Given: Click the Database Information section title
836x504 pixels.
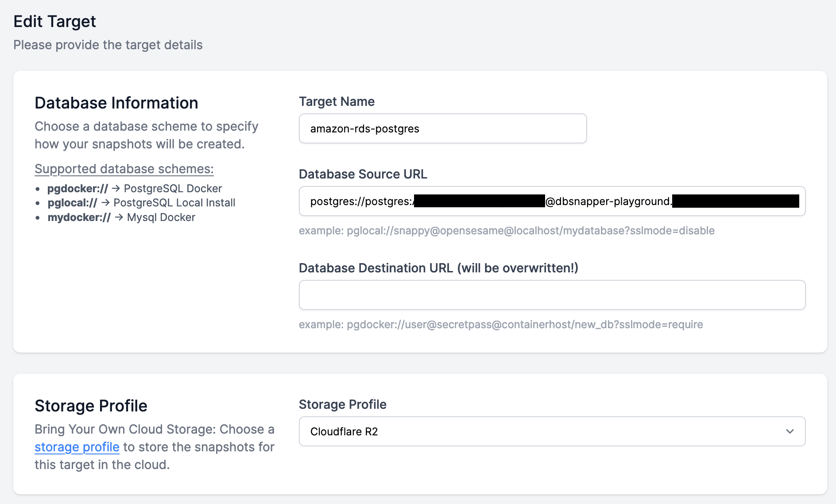Looking at the screenshot, I should tap(116, 103).
